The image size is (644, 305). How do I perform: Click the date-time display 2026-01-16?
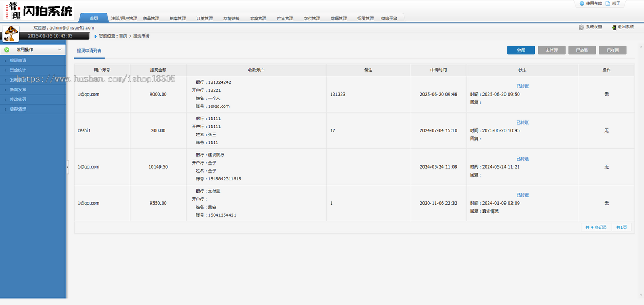[50, 36]
